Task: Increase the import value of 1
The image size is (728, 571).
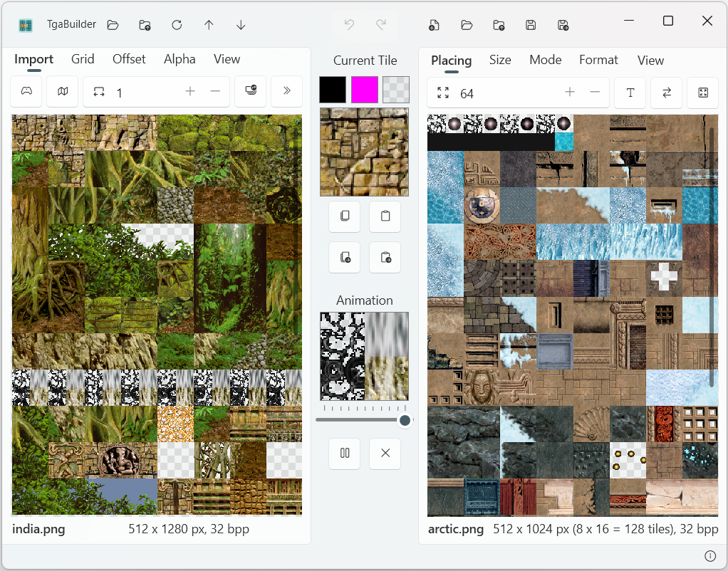Action: coord(190,91)
